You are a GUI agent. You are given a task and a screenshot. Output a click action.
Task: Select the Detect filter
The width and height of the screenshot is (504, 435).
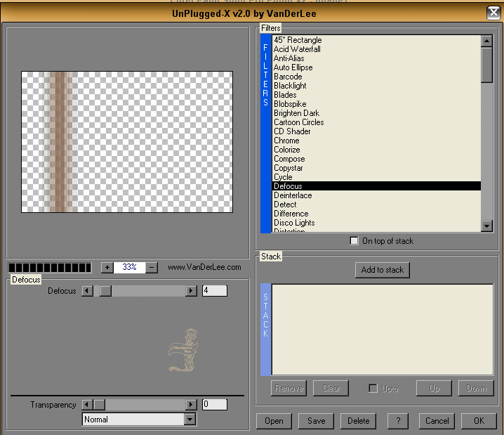(376, 204)
